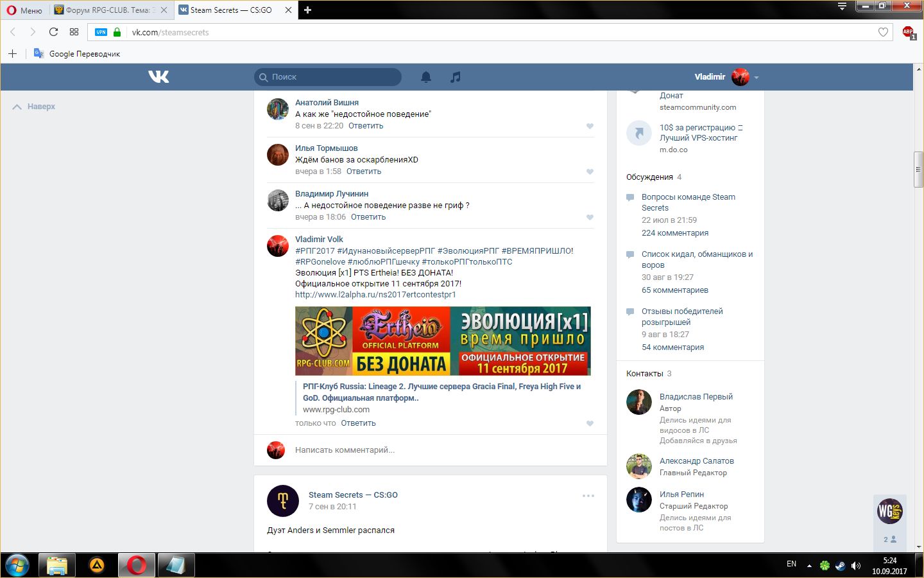Viewport: 924px width, 578px height.
Task: Open Список кидал discussion
Action: coord(697,259)
